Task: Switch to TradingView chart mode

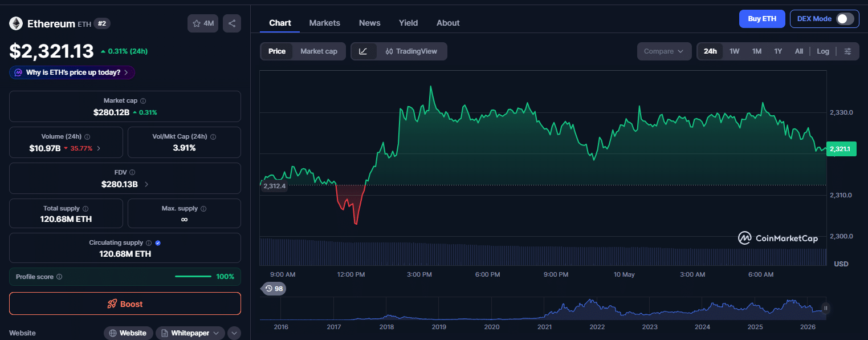Action: (411, 51)
